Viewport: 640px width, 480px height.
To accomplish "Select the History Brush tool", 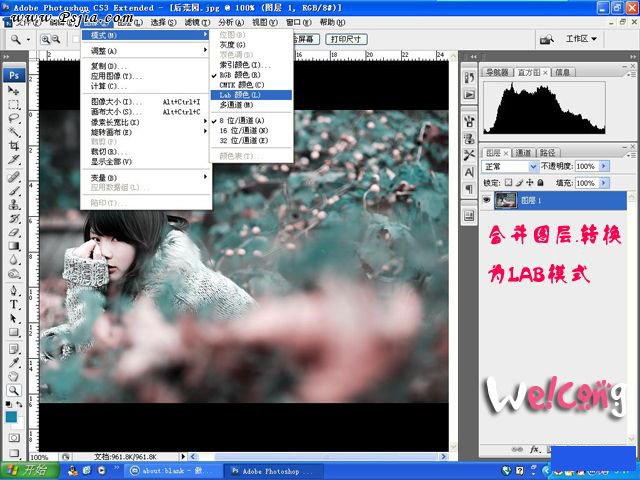I will [13, 218].
